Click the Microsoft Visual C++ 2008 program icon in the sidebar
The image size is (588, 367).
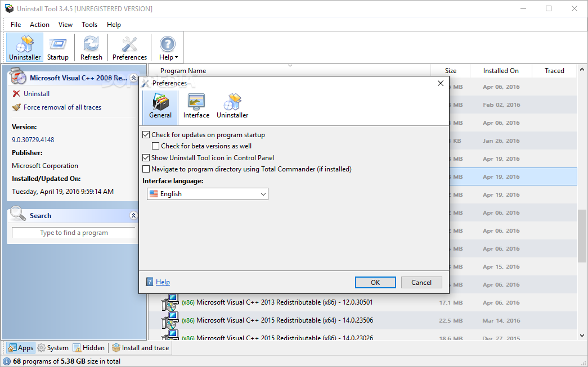click(17, 76)
